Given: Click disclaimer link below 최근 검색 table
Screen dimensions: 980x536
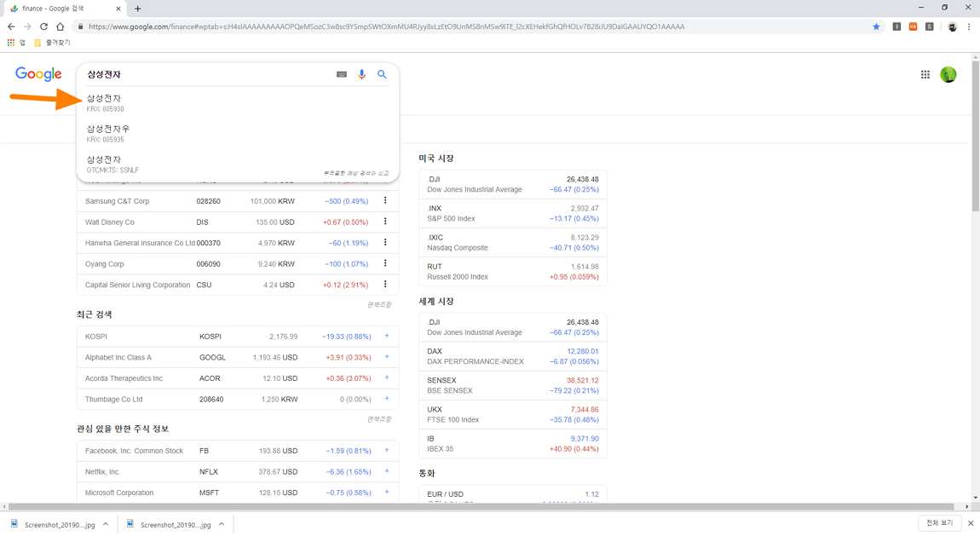Looking at the screenshot, I should tap(378, 419).
